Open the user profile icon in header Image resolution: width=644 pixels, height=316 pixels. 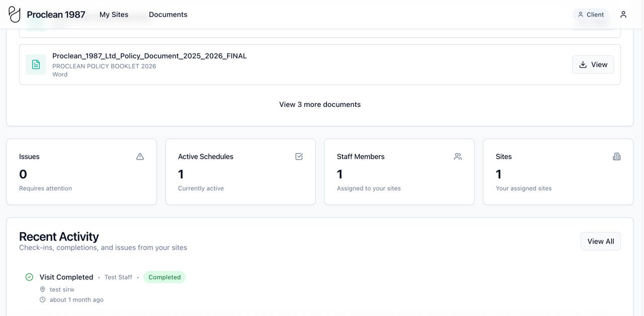623,15
